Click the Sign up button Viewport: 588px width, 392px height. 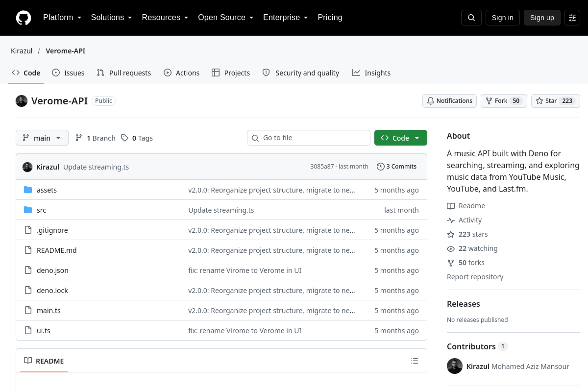(x=542, y=18)
